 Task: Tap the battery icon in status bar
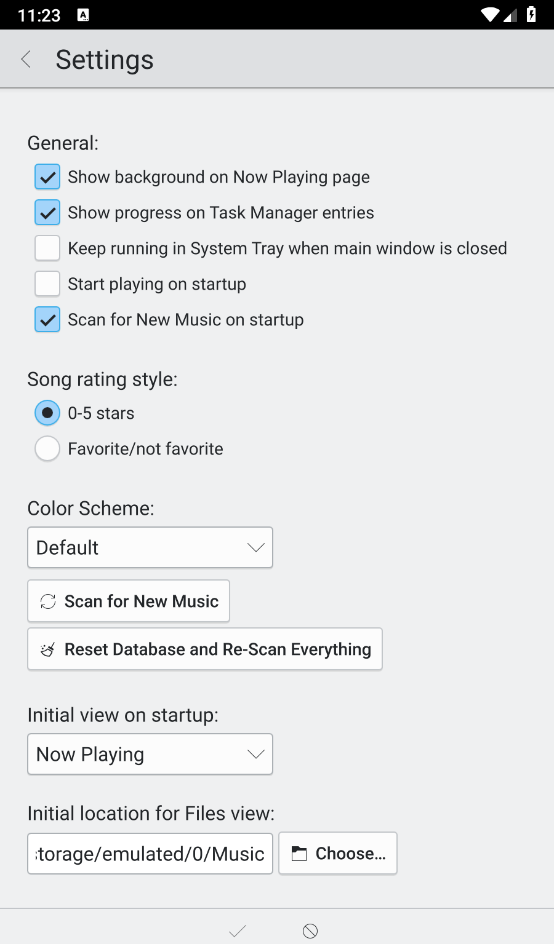pyautogui.click(x=531, y=14)
